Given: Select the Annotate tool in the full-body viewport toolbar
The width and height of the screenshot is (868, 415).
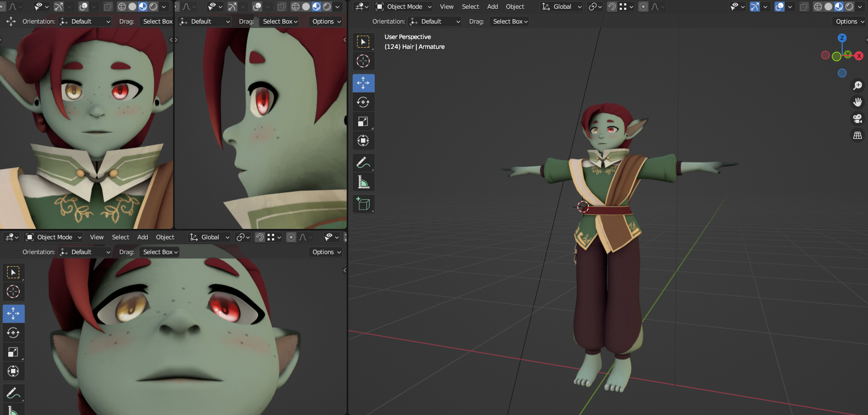Looking at the screenshot, I should click(x=363, y=162).
